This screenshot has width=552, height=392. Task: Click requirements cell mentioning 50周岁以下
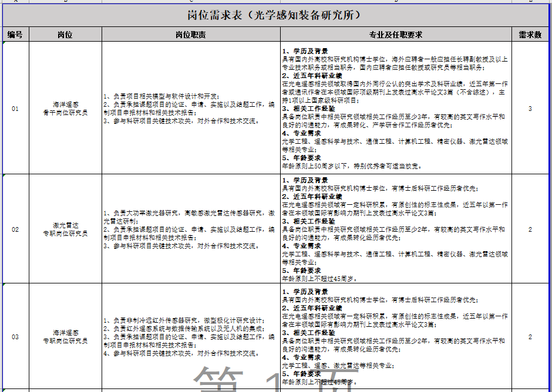pos(396,108)
